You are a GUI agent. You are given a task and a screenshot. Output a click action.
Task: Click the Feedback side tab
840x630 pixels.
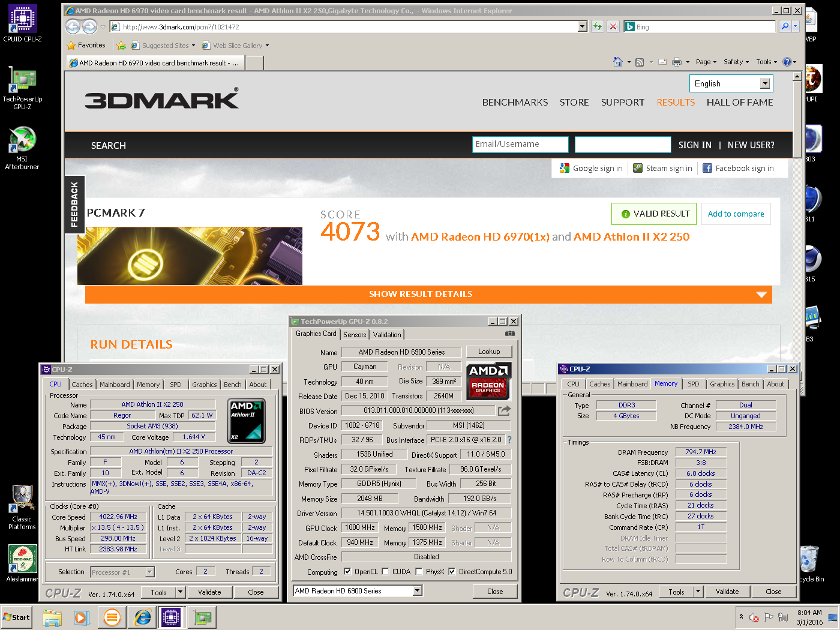pos(74,204)
